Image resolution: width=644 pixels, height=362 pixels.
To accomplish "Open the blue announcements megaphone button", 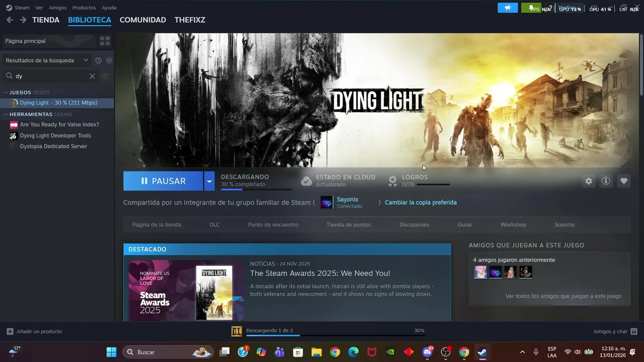I will pos(508,8).
